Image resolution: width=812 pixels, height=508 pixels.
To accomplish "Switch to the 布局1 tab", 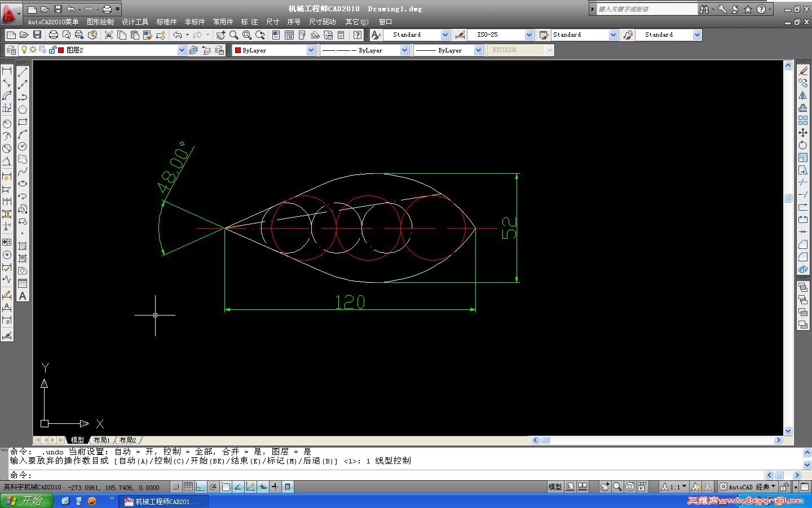I will pos(100,440).
